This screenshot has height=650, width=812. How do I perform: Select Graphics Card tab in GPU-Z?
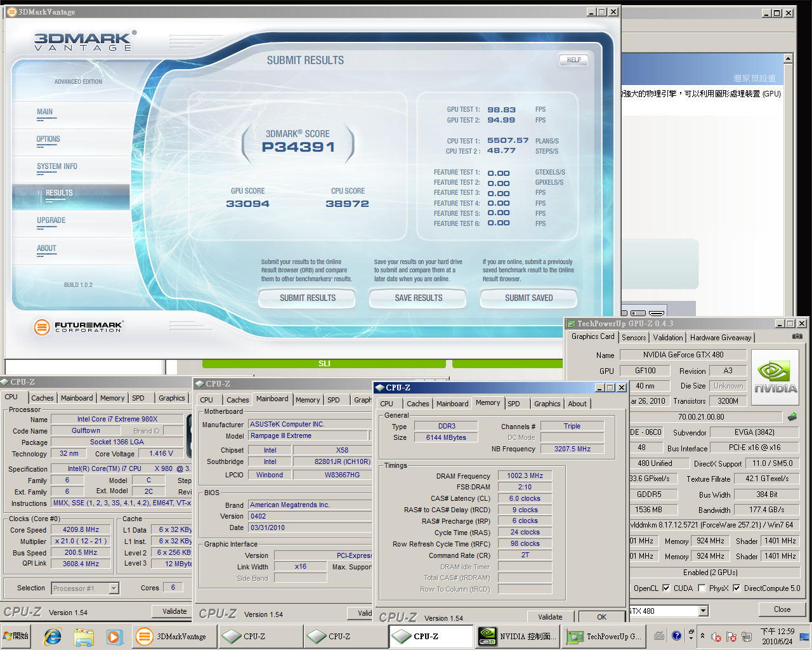pyautogui.click(x=593, y=336)
